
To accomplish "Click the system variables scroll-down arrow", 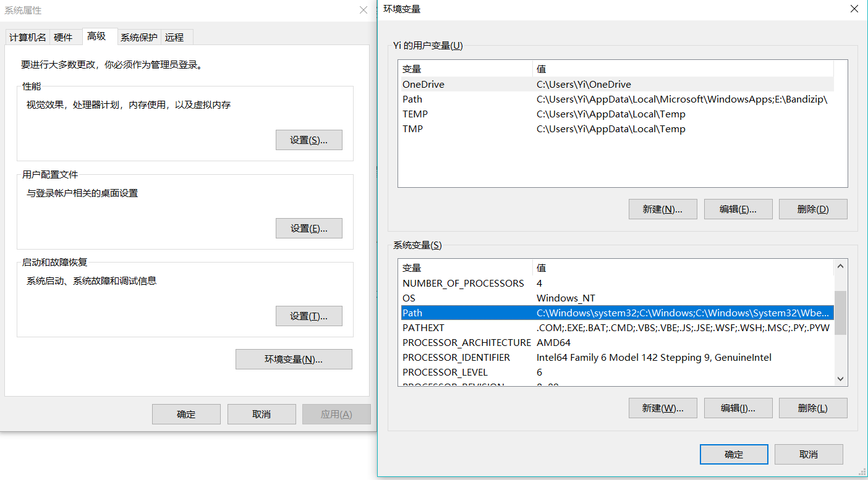I will tap(840, 379).
